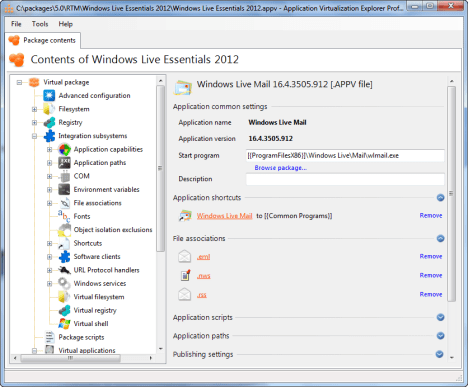
Task: Remove the .rss file association
Action: tap(431, 294)
